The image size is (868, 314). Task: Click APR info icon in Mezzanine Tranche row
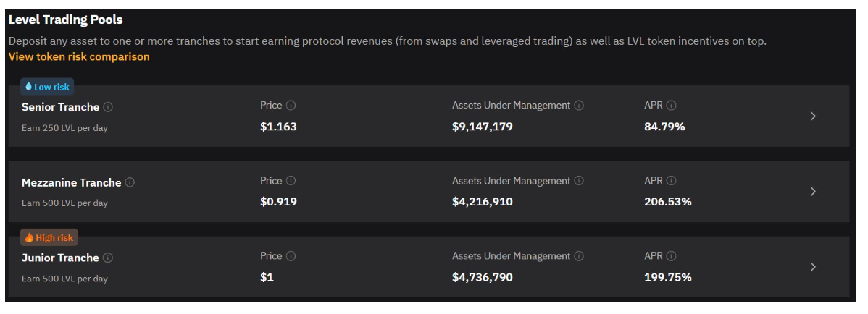pos(671,181)
